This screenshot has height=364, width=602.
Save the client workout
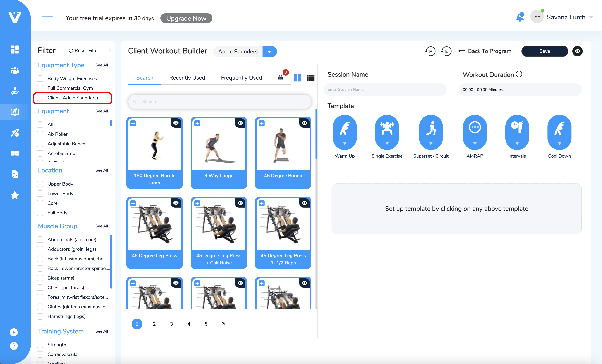pyautogui.click(x=545, y=51)
